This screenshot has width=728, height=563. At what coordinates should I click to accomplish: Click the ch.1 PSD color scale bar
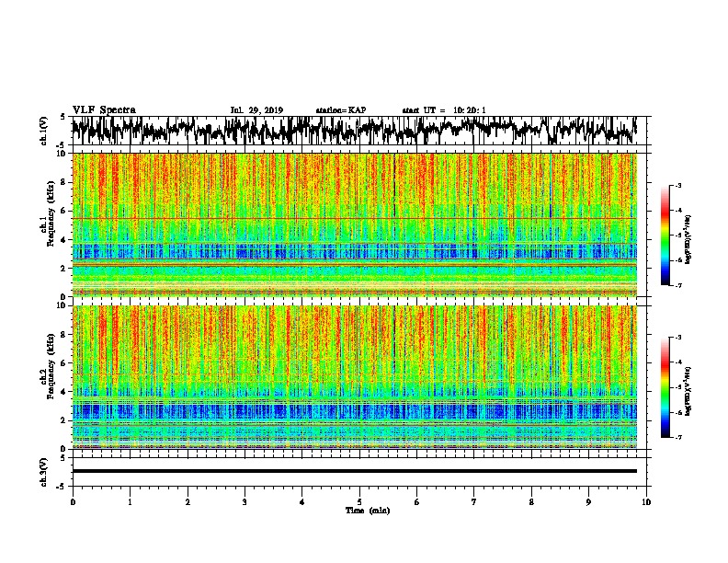click(x=665, y=236)
